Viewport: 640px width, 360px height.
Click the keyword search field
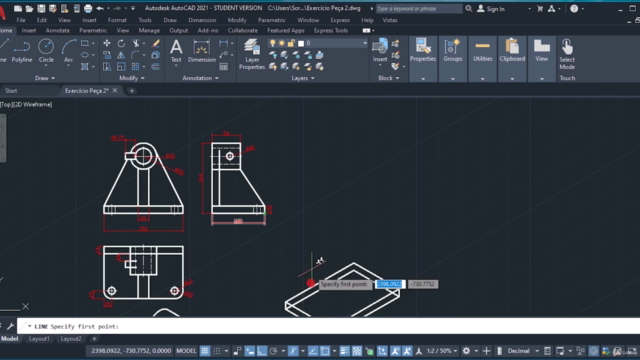pos(418,9)
